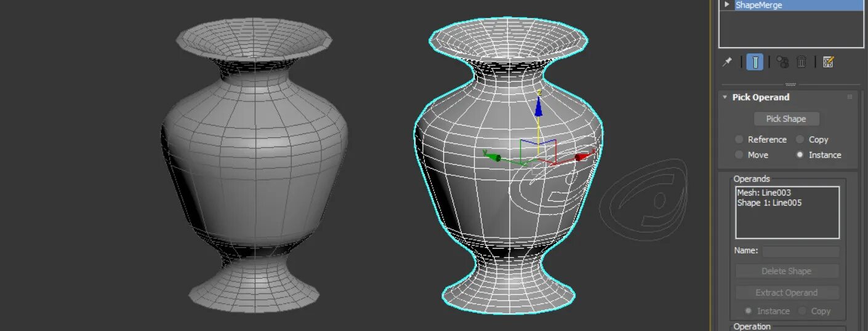Click the unselected vase on the left
This screenshot has height=331, width=868.
pos(255,164)
